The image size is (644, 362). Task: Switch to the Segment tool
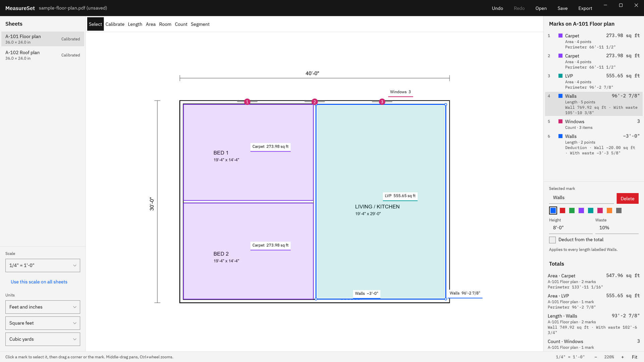(200, 24)
